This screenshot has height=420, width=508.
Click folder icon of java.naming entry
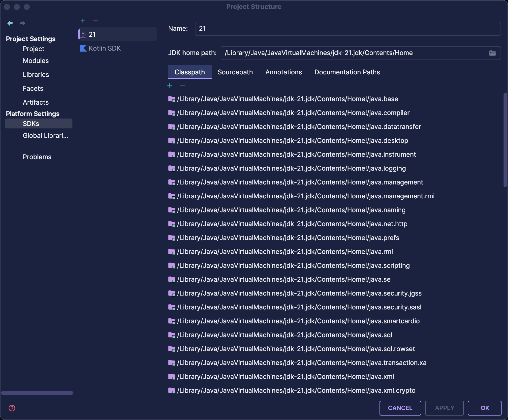[172, 210]
